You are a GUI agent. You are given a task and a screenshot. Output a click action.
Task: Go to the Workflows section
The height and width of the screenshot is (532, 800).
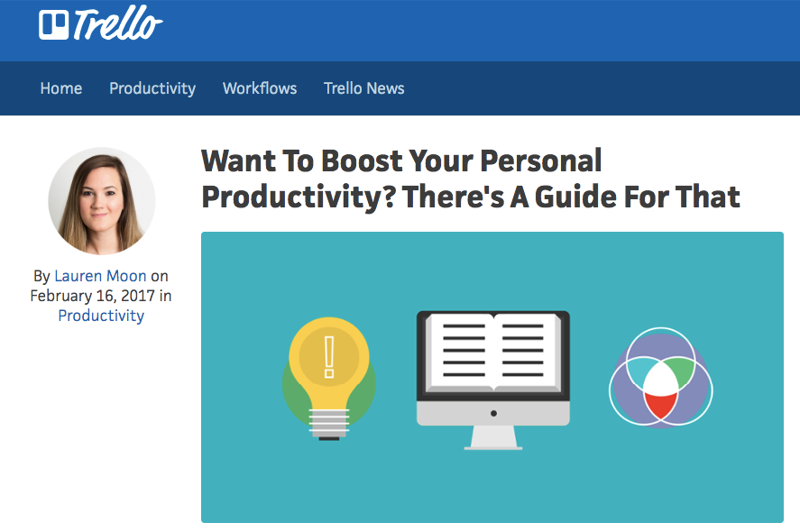tap(260, 88)
